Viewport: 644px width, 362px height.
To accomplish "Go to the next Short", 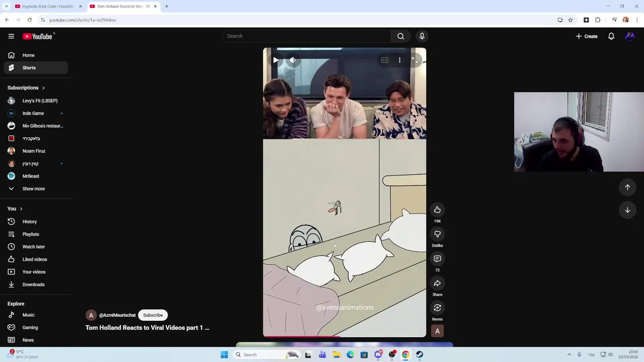I will coord(627,210).
